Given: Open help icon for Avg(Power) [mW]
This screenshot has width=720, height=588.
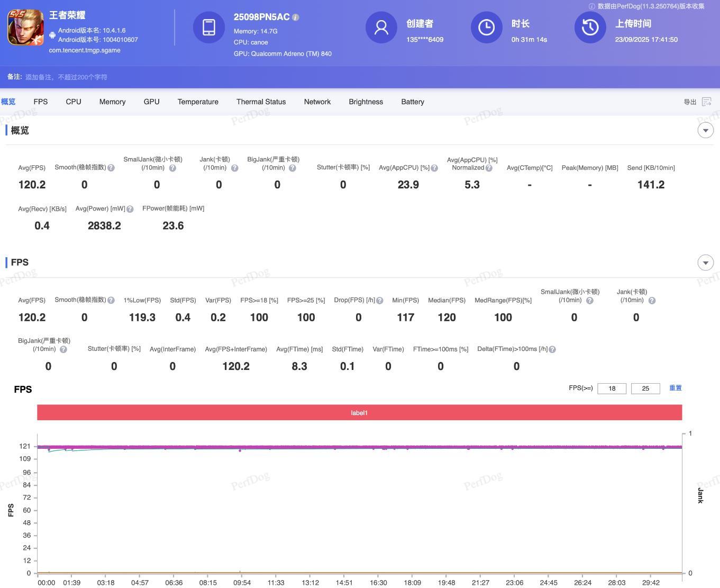Looking at the screenshot, I should point(130,209).
